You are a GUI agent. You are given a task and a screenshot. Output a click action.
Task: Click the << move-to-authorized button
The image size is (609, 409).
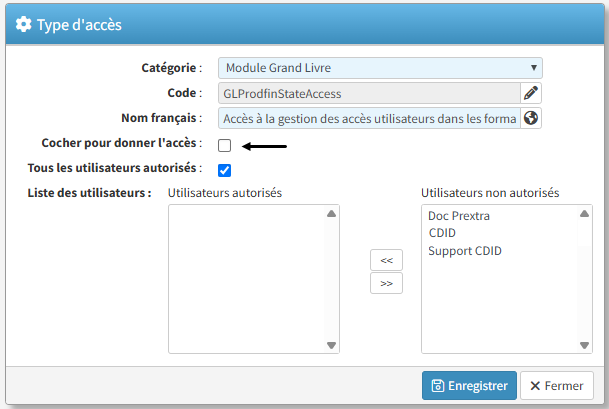pyautogui.click(x=386, y=260)
